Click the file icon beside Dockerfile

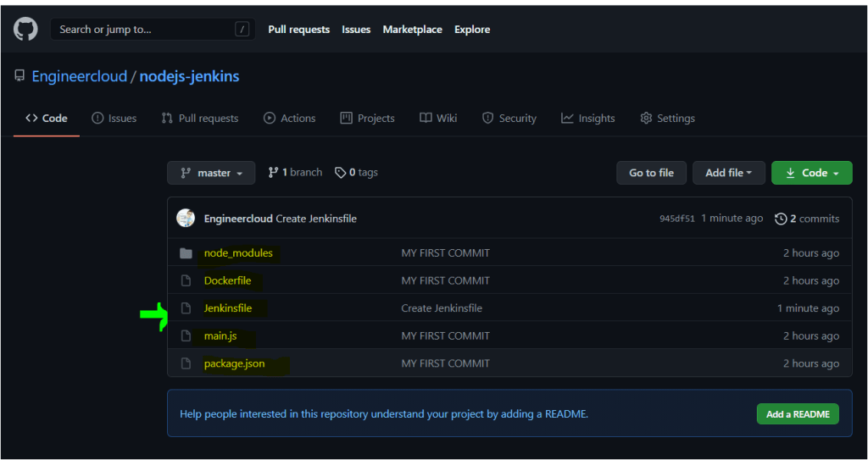coord(186,280)
